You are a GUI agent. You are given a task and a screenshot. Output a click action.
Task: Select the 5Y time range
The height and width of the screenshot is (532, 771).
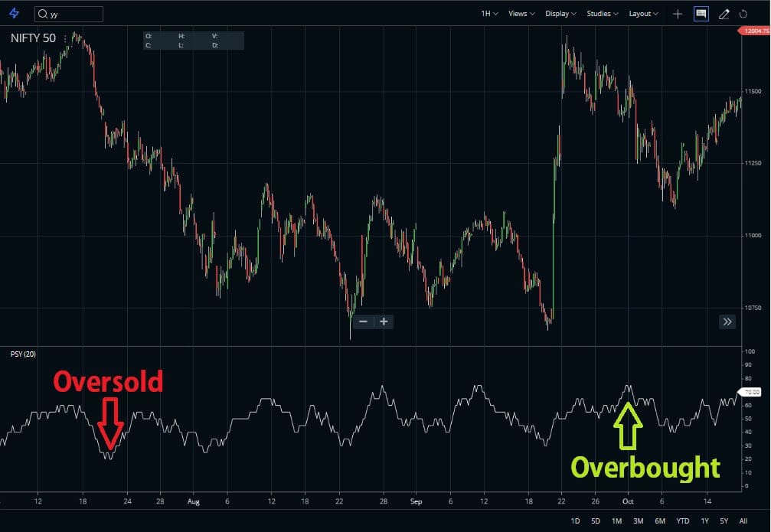tap(724, 521)
